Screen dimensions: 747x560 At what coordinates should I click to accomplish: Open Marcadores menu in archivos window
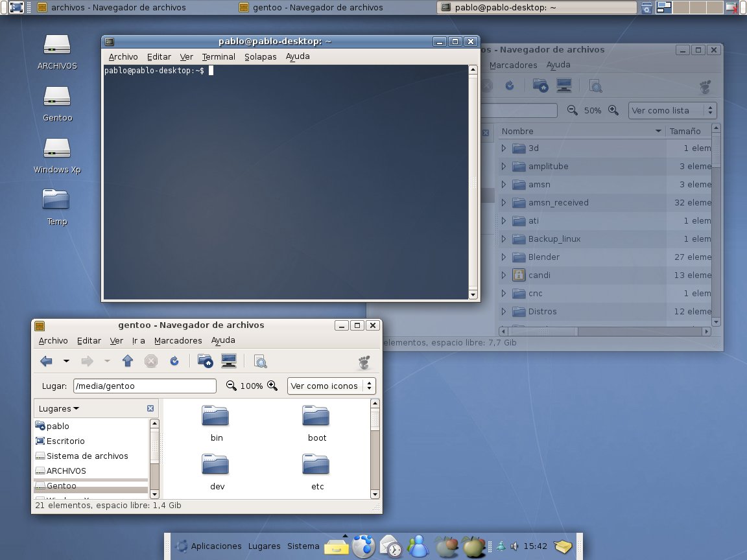[513, 65]
